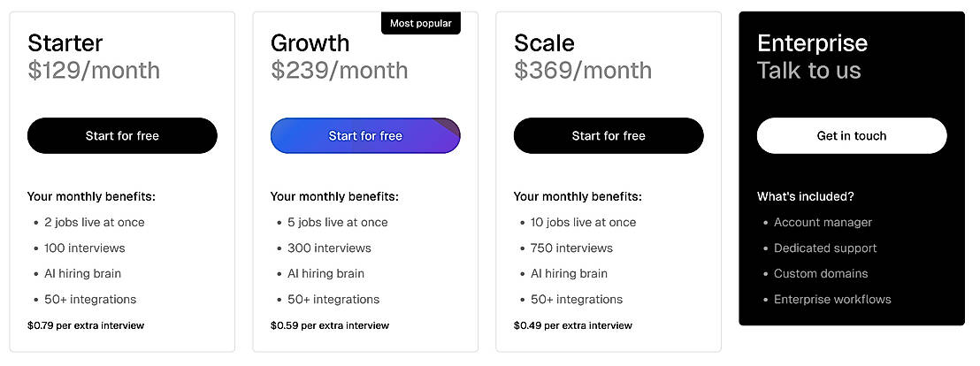This screenshot has height=366, width=980.
Task: Click the Account manager list item
Action: [x=823, y=223]
